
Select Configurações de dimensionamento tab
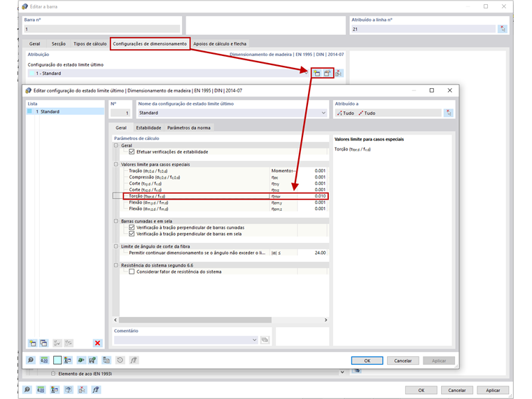coord(150,44)
